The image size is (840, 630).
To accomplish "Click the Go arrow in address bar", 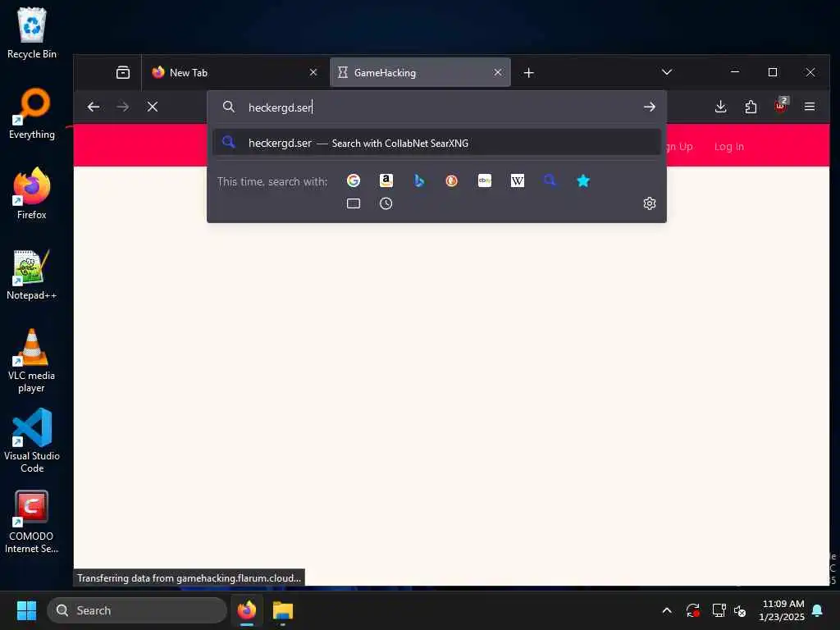I will click(650, 107).
